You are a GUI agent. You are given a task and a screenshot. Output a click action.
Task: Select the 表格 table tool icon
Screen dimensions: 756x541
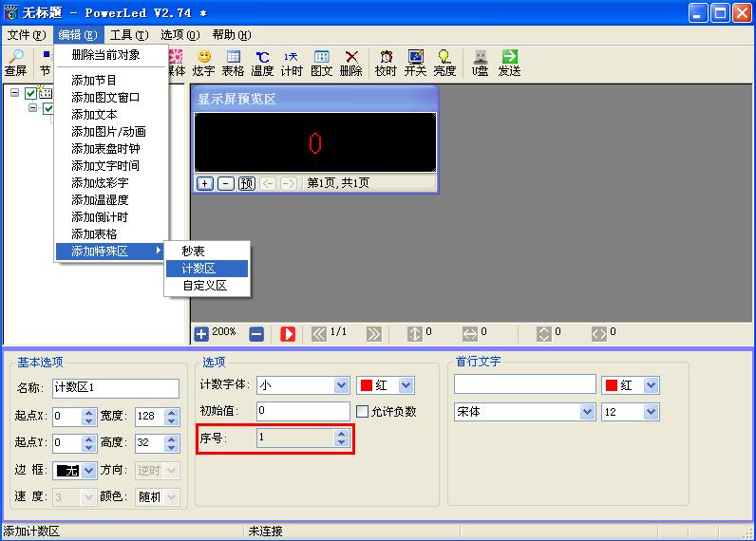233,63
